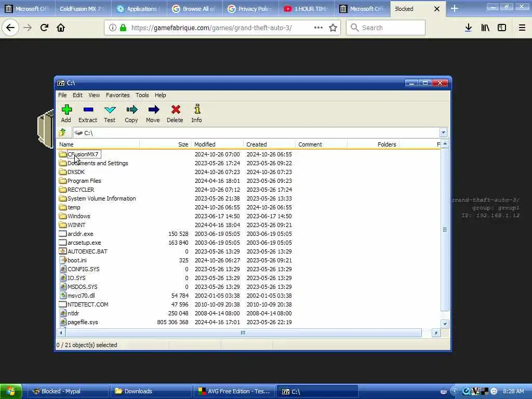
Task: Select the AUTOEXEC.BAT file icon
Action: click(63, 251)
